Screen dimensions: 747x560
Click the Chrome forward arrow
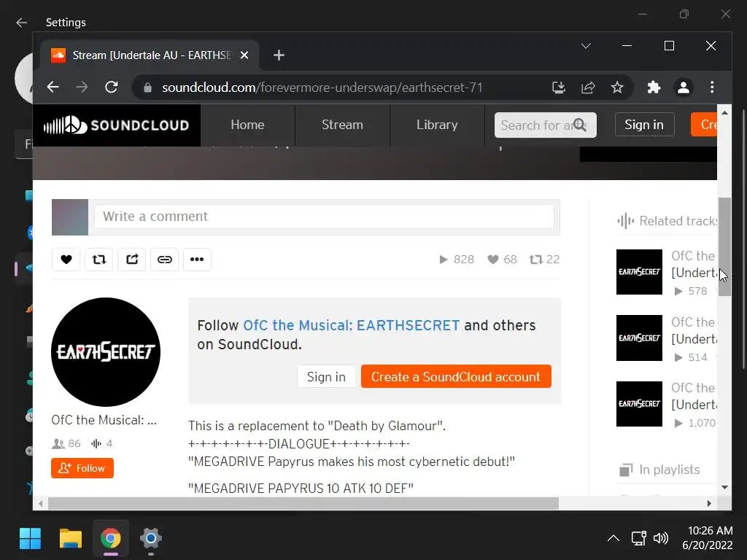point(82,87)
